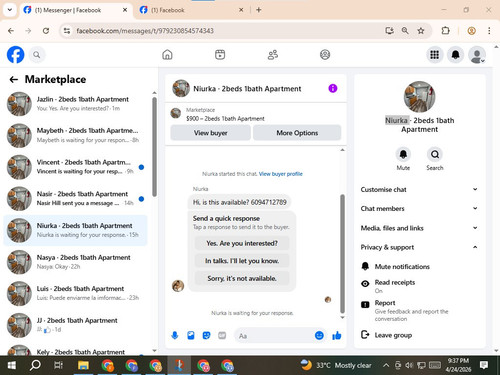500x375 pixels.
Task: Open emoji picker in message box
Action: 319,335
